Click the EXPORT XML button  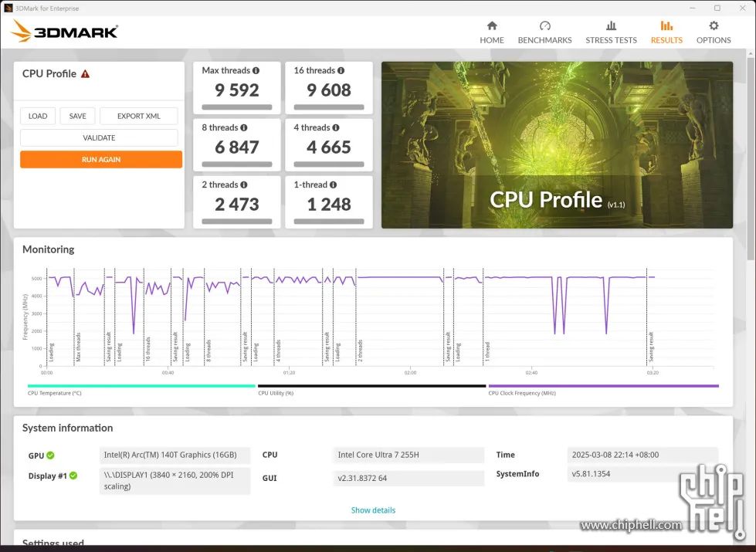tap(139, 116)
